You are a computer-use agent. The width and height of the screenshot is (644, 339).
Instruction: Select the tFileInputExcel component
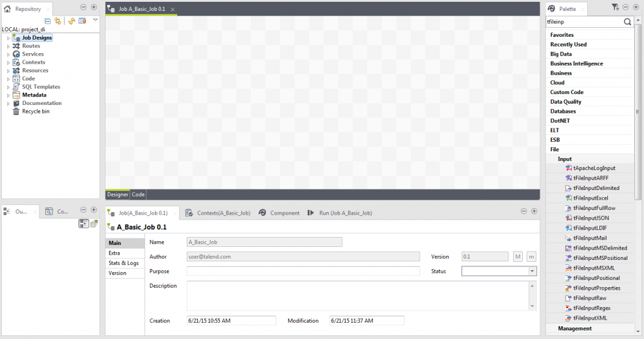590,198
